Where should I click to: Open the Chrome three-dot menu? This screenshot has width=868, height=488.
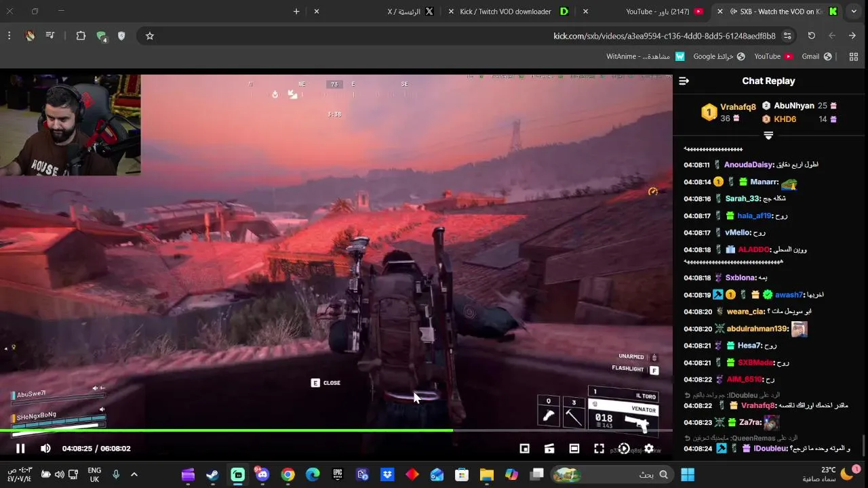click(9, 36)
